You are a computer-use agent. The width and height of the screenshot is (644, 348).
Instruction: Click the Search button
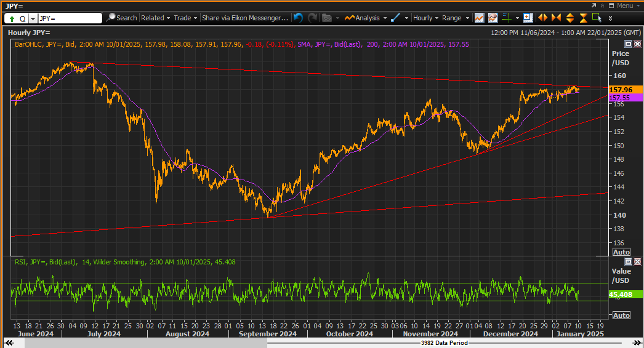pyautogui.click(x=121, y=18)
